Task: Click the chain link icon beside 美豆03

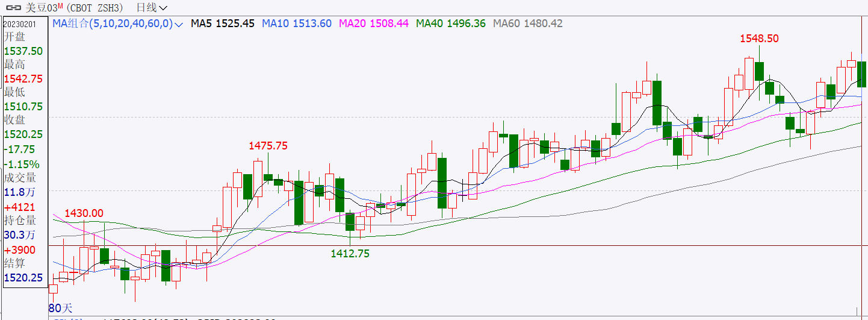Action: coord(13,8)
